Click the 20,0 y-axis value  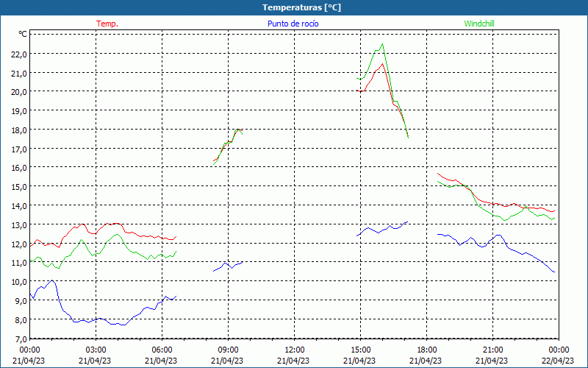click(19, 91)
